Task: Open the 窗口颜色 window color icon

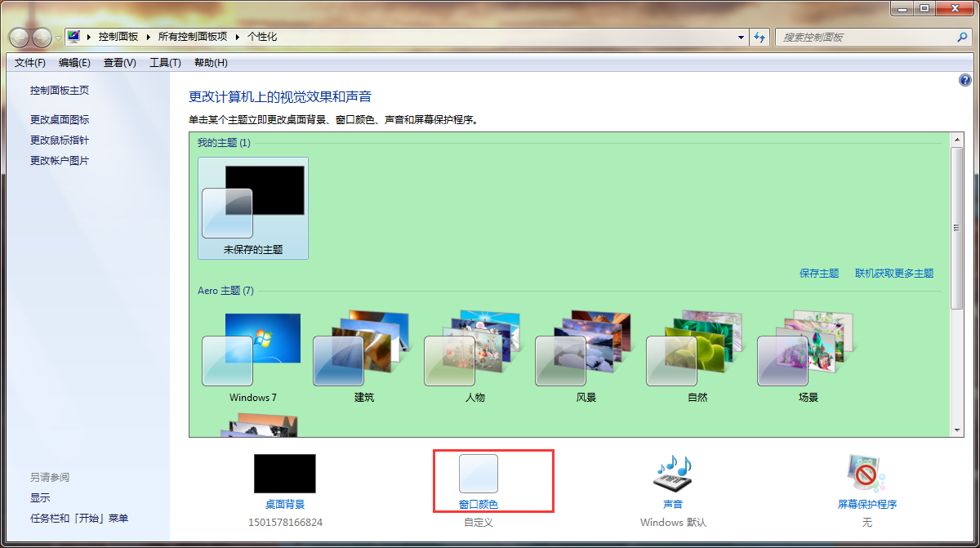Action: click(479, 474)
